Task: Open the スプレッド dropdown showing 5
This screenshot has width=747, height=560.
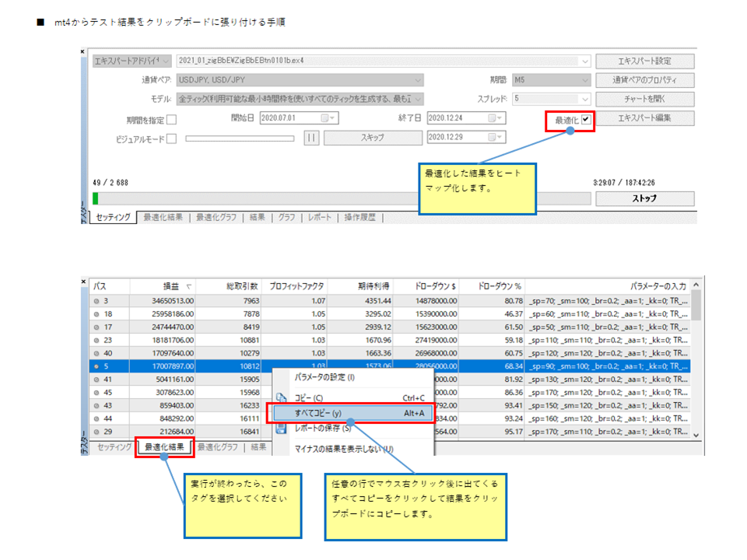Action: click(585, 99)
